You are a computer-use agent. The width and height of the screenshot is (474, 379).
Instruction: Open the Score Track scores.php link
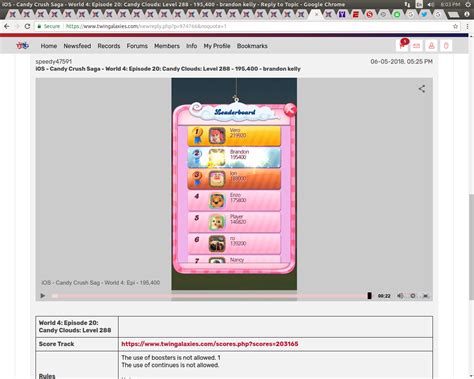click(x=210, y=344)
